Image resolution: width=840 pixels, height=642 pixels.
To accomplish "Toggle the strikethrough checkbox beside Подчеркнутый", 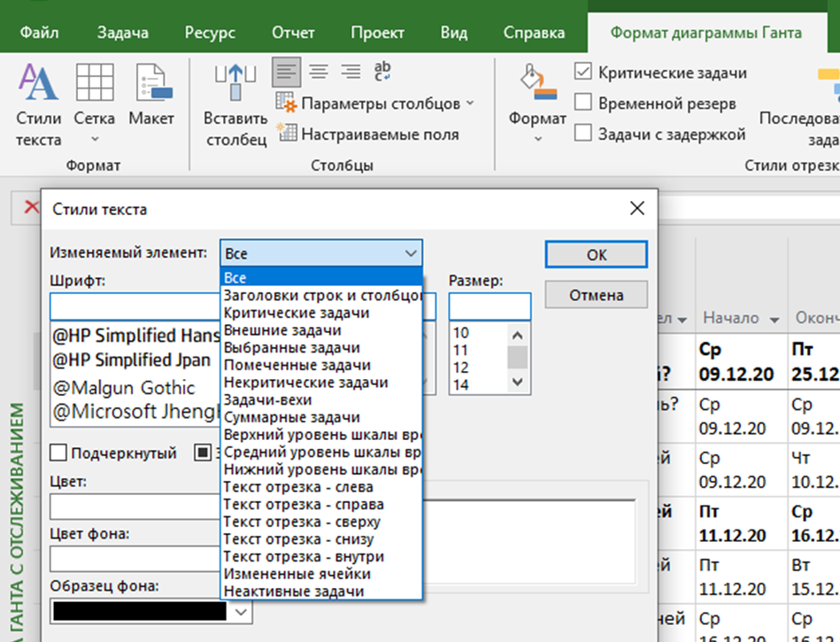I will click(203, 452).
